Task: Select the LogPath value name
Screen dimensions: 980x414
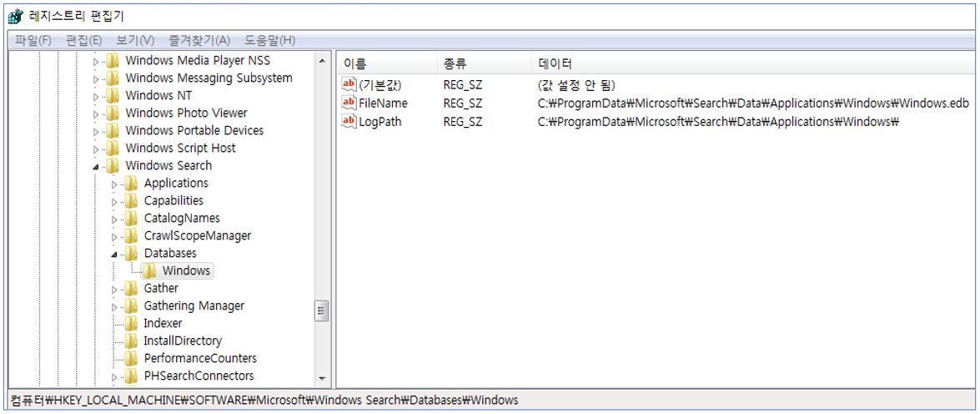Action: click(x=380, y=121)
